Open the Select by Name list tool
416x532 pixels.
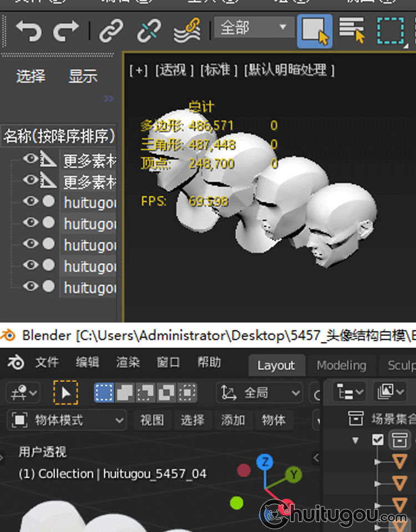click(352, 30)
